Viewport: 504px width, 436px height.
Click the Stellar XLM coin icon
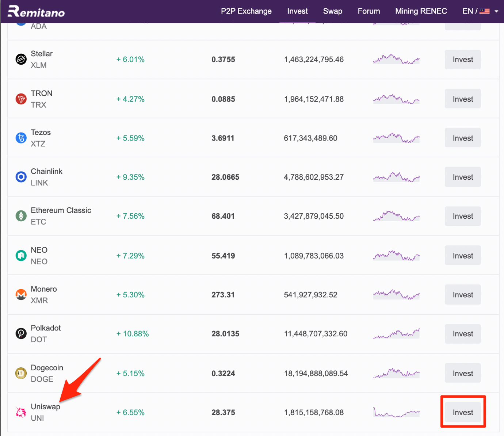click(21, 59)
